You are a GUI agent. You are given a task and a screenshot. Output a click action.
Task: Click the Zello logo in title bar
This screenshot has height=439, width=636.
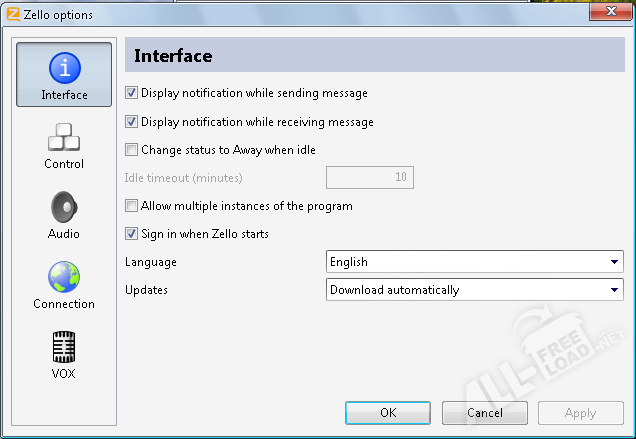[x=13, y=14]
